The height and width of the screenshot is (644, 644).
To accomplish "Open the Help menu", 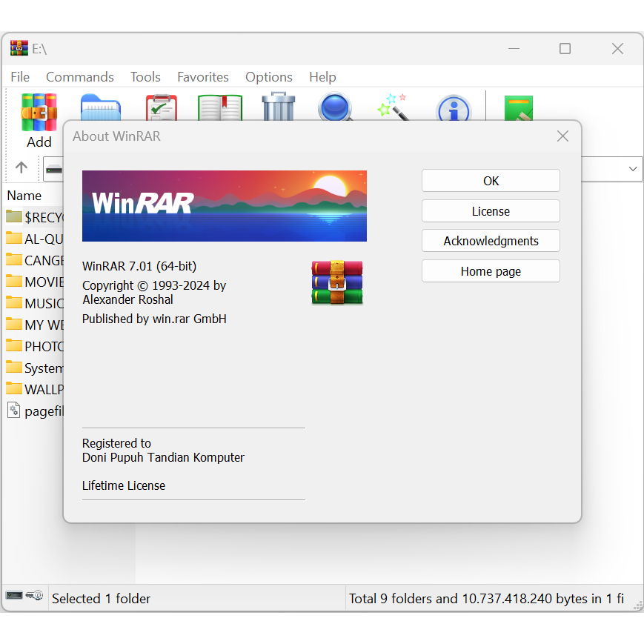I will tap(322, 77).
